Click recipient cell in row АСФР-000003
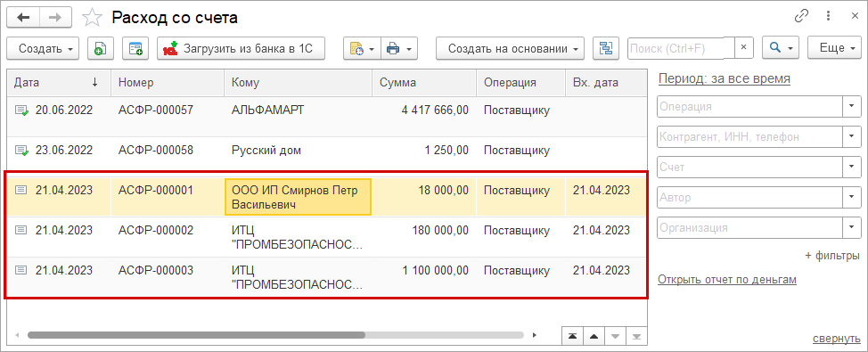The height and width of the screenshot is (352, 868). (x=299, y=277)
